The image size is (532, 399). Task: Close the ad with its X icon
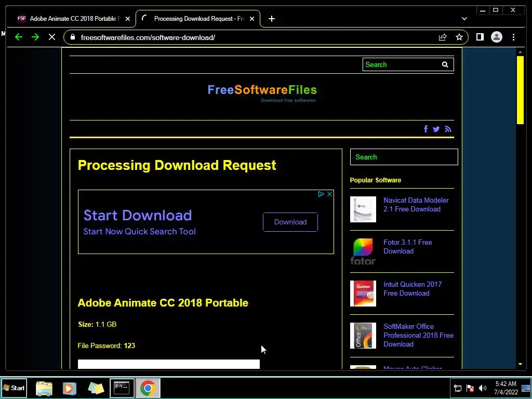click(x=329, y=194)
